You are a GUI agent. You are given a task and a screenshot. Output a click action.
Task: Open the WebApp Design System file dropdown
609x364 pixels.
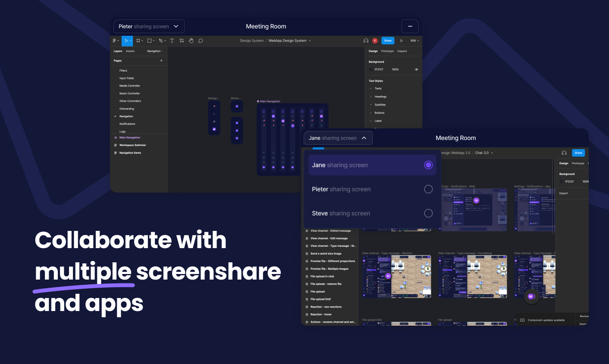(289, 41)
